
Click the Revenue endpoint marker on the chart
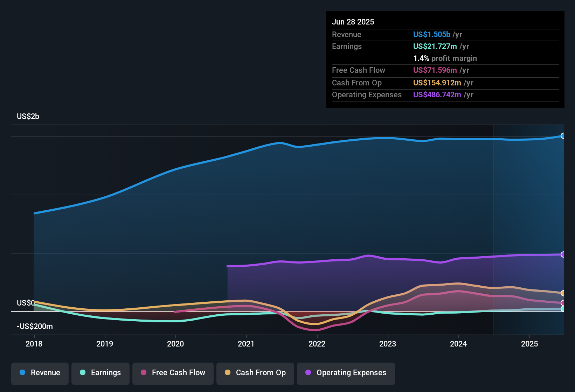(563, 135)
